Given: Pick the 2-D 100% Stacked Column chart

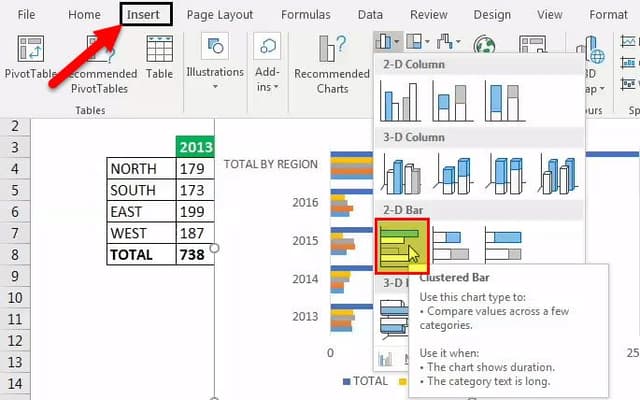Looking at the screenshot, I should pyautogui.click(x=505, y=100).
